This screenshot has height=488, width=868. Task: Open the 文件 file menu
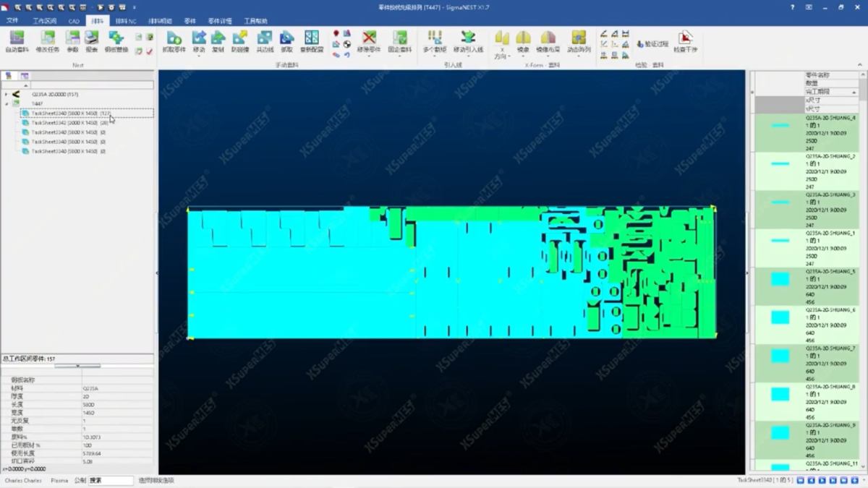click(12, 21)
